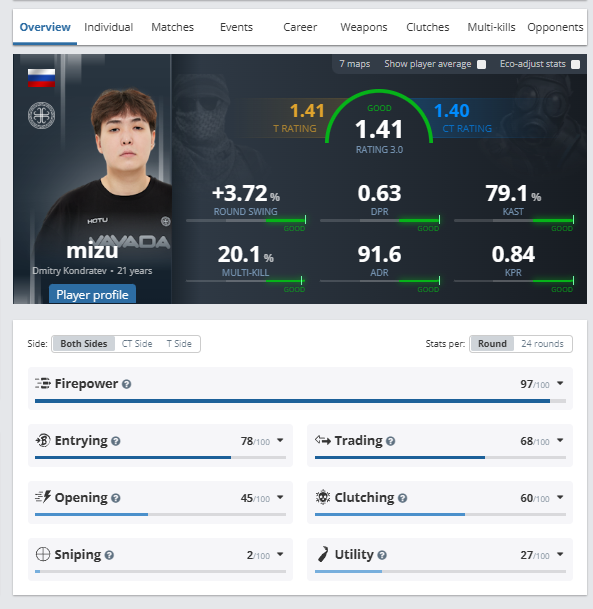Viewport: 593px width, 609px height.
Task: Expand the Firepower section arrow
Action: tap(560, 383)
